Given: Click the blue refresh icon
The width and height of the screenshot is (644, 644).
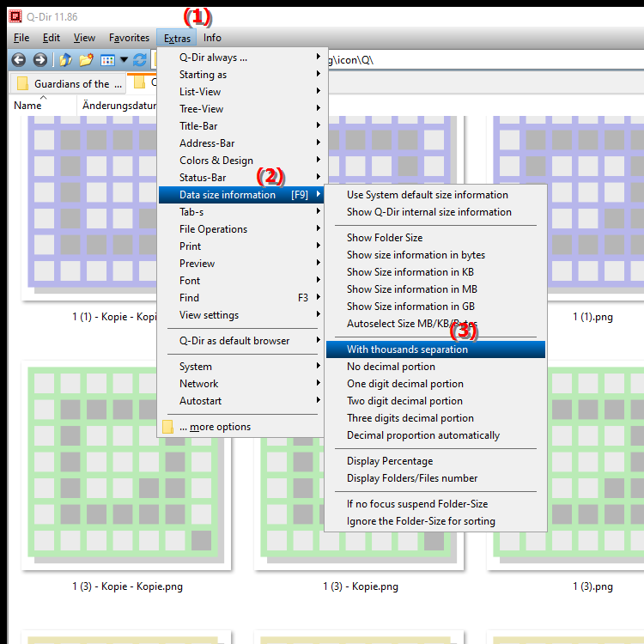Looking at the screenshot, I should point(140,60).
